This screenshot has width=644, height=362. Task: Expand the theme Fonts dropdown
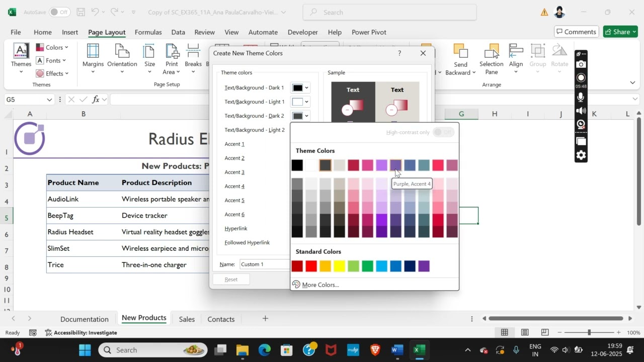coord(51,60)
